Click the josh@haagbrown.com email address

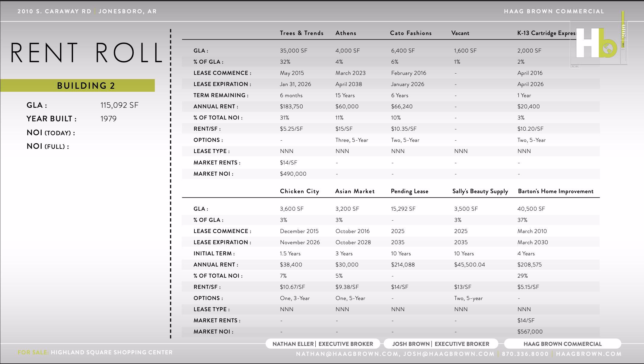tap(449, 354)
